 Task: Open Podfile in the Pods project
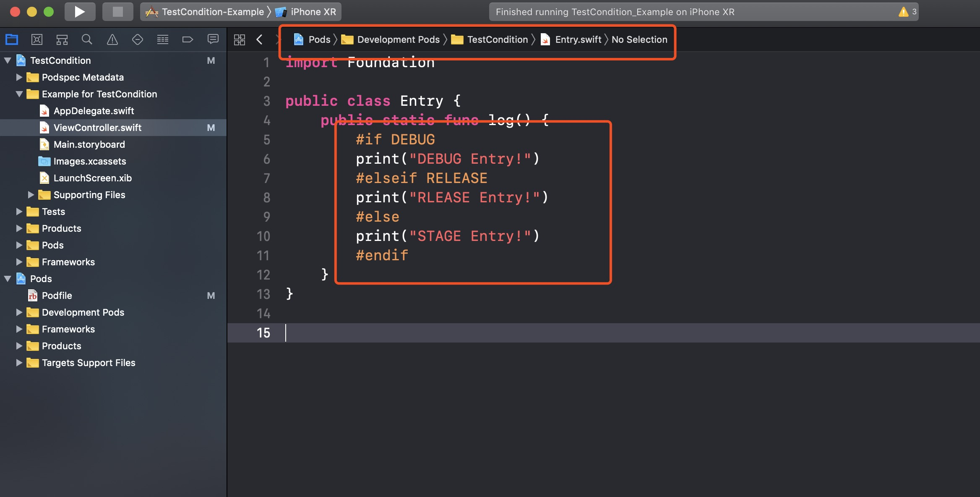(57, 296)
